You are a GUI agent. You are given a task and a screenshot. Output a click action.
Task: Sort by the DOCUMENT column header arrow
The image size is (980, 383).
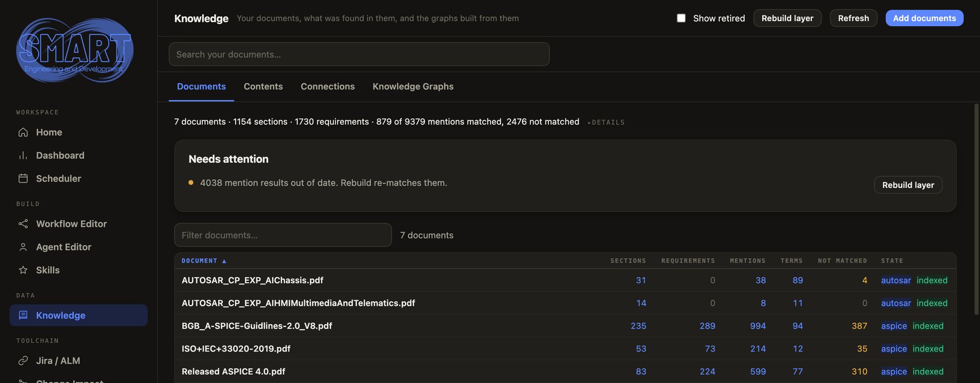coord(224,261)
